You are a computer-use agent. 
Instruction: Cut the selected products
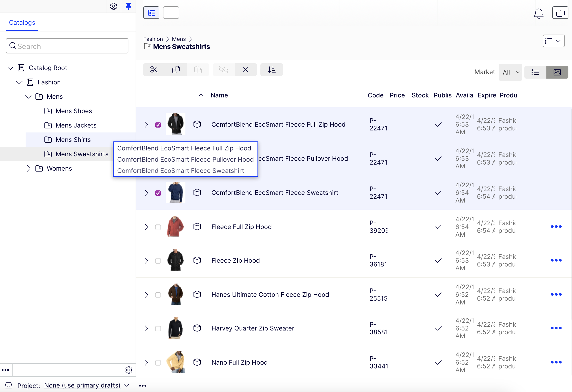(x=154, y=70)
